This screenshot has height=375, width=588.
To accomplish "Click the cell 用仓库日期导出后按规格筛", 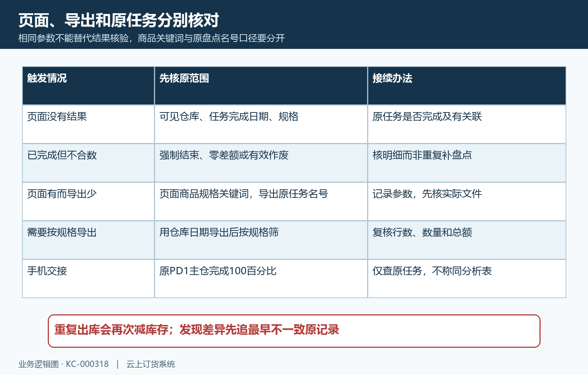I will pyautogui.click(x=261, y=240).
